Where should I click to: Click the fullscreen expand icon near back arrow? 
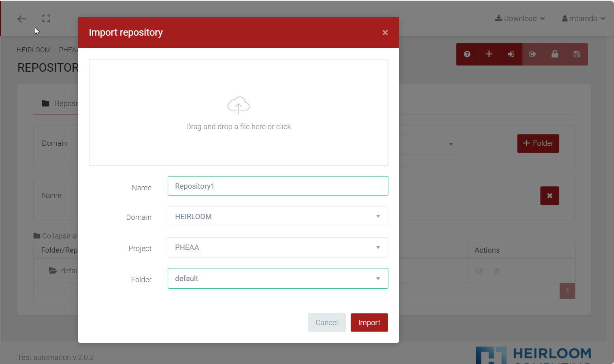click(46, 18)
